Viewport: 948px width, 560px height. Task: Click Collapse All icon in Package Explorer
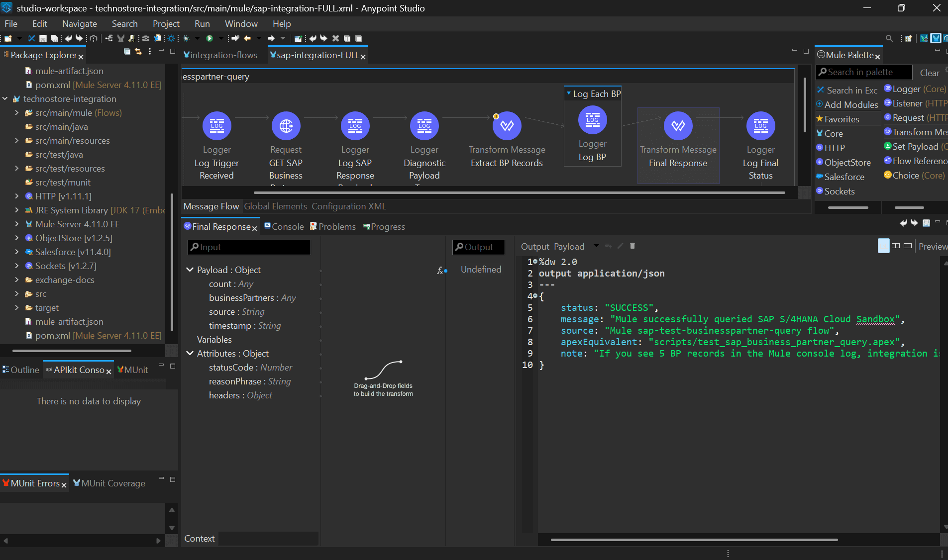pyautogui.click(x=127, y=51)
